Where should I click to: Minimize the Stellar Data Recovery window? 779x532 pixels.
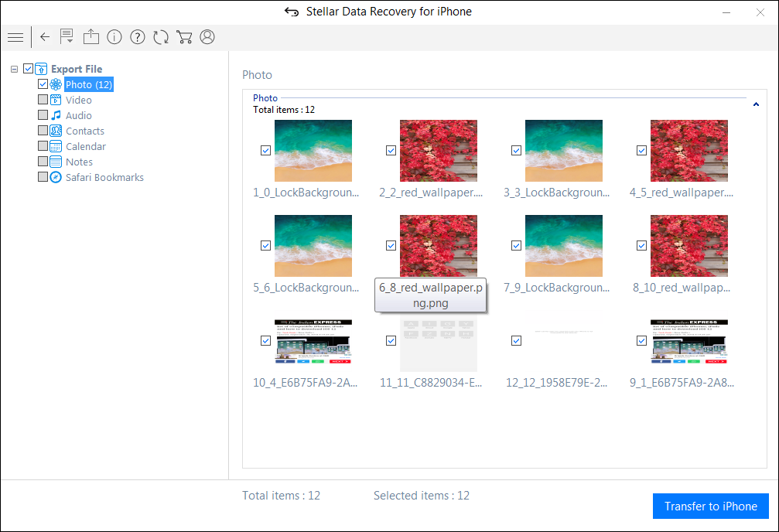(x=726, y=12)
